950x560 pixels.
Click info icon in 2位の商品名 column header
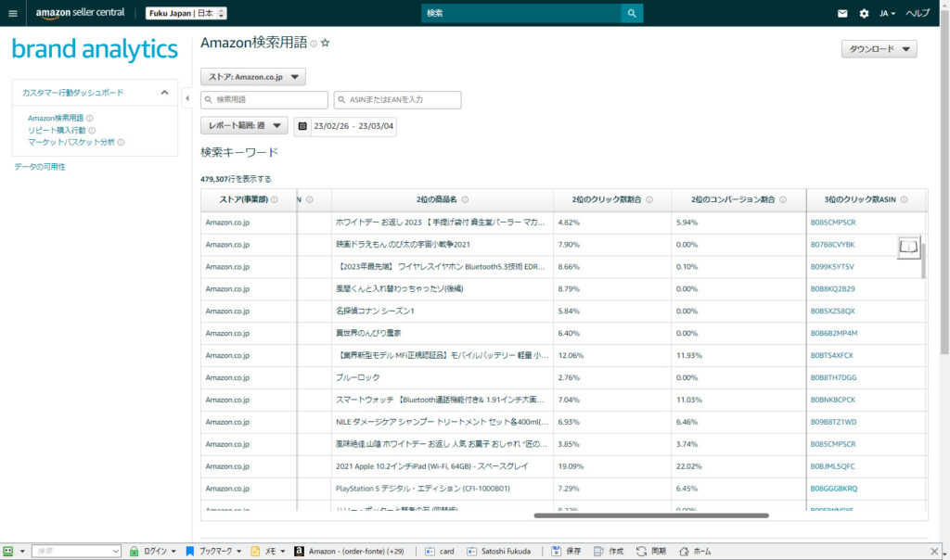tap(466, 199)
